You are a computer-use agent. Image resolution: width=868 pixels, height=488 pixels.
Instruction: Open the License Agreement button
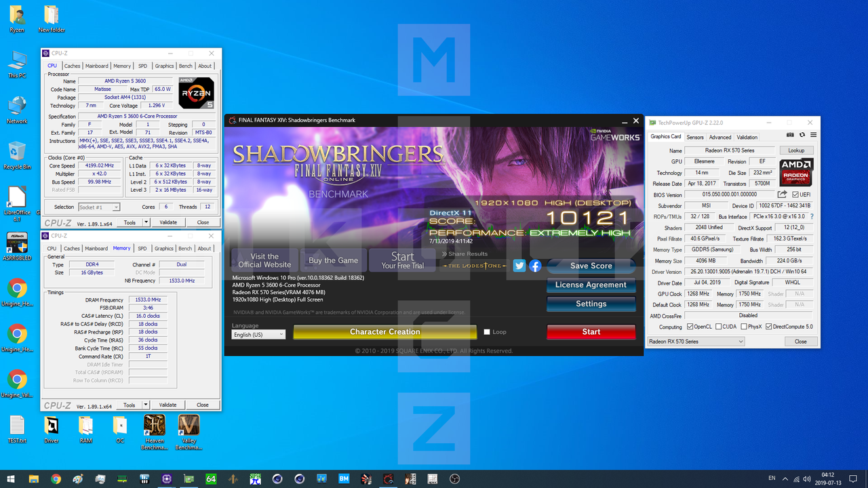click(x=591, y=285)
